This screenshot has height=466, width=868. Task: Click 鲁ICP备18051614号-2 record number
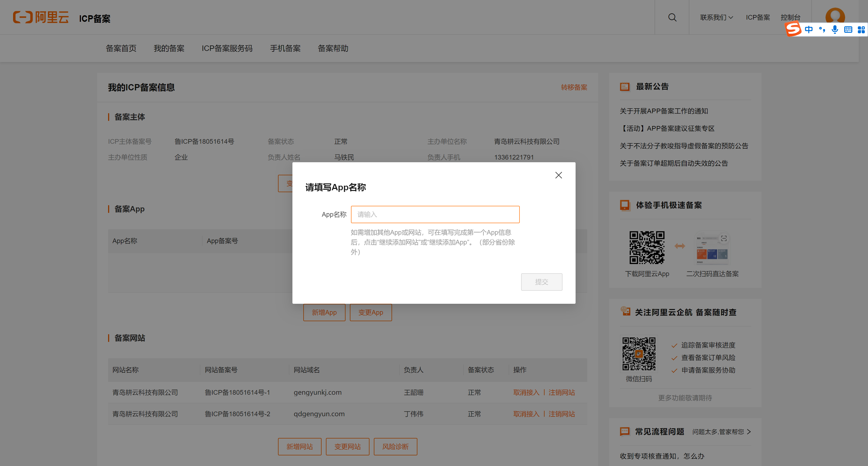237,414
